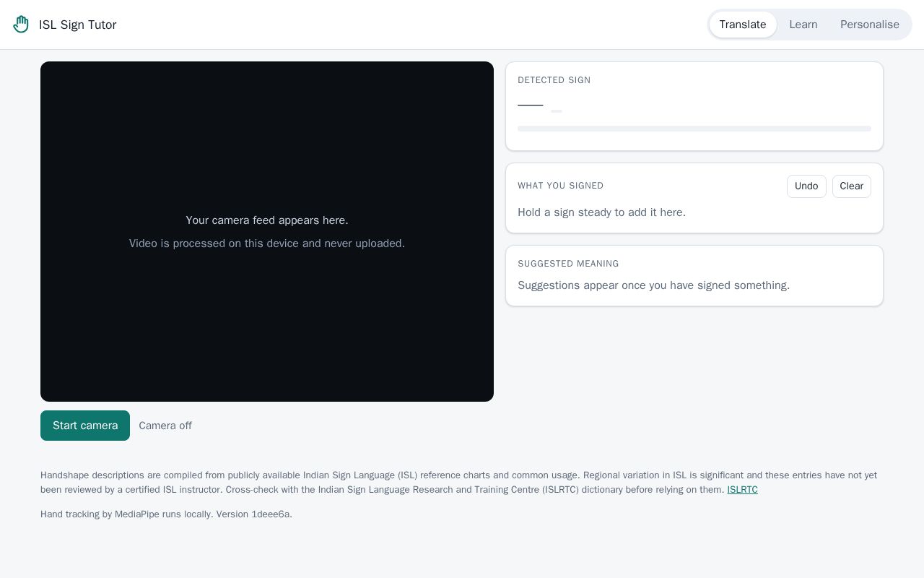Click "Hold a sign steady to add it here."
Image resolution: width=924 pixels, height=578 pixels.
601,212
